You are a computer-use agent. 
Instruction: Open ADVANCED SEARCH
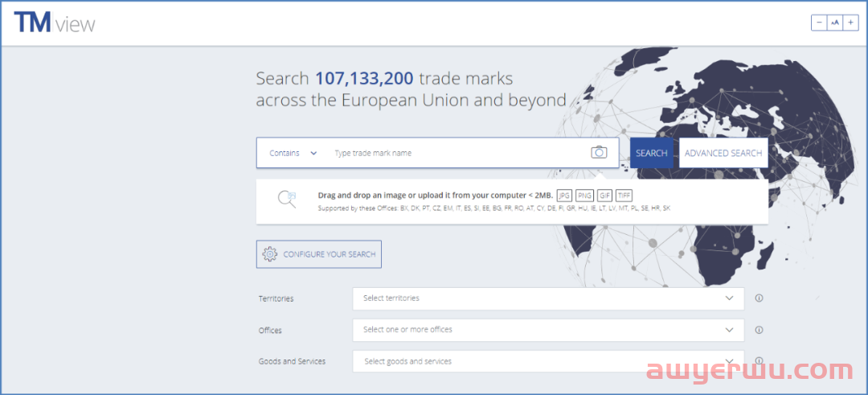tap(723, 153)
